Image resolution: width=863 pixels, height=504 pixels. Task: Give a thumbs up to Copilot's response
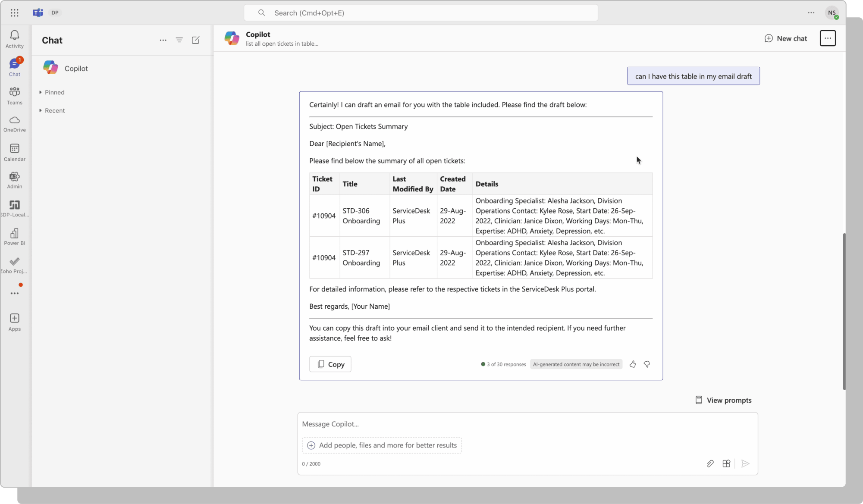[x=632, y=364]
